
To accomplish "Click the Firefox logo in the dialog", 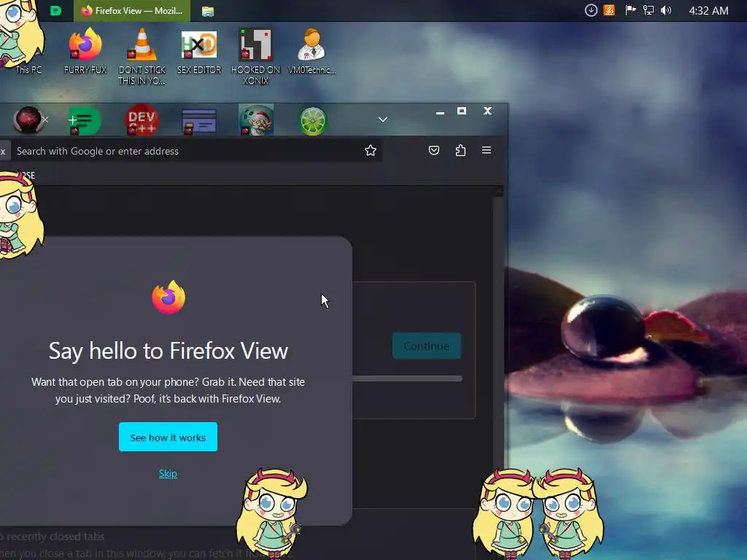I will coord(169,297).
